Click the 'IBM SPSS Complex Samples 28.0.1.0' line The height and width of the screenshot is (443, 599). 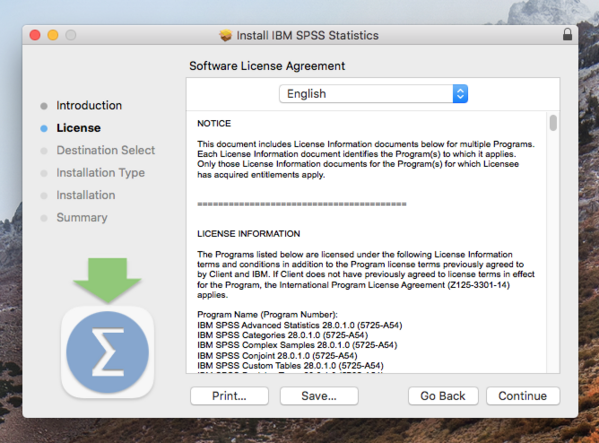click(x=297, y=345)
